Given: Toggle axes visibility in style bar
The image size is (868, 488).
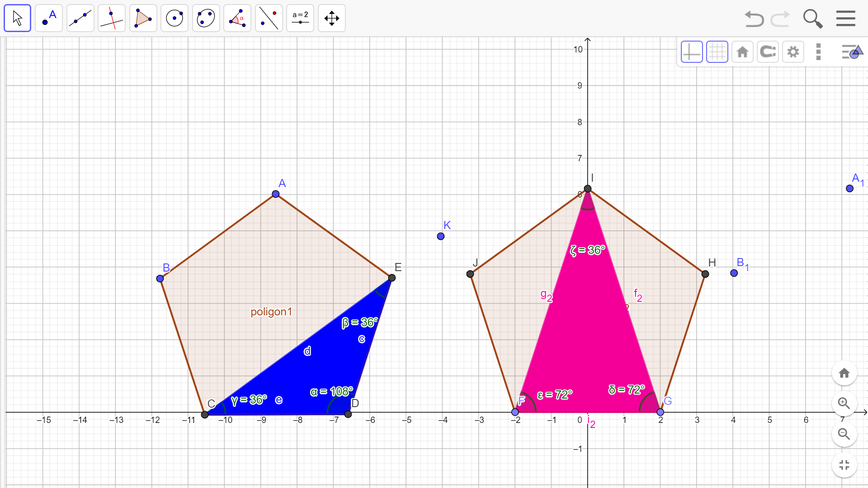Looking at the screenshot, I should click(692, 52).
